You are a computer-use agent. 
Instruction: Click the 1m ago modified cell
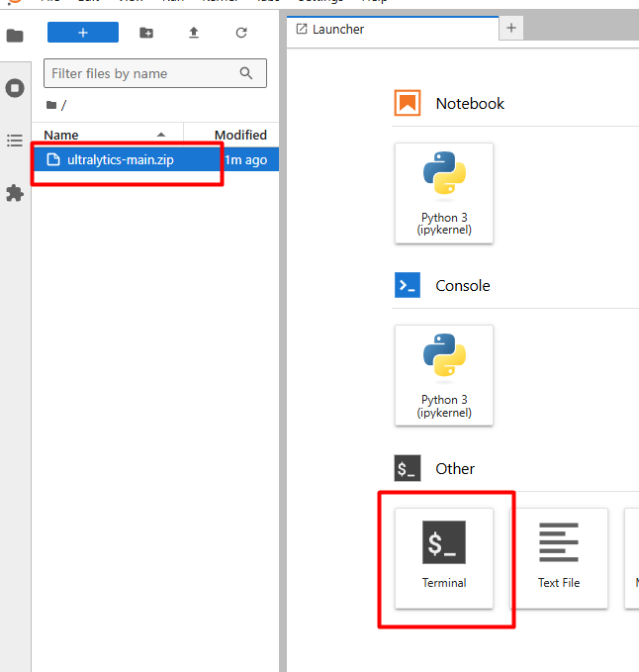click(246, 160)
